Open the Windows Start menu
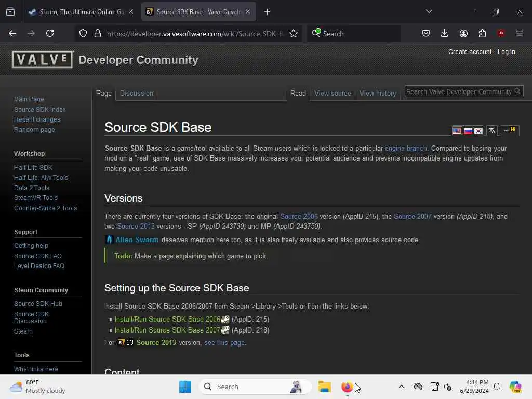Image resolution: width=532 pixels, height=399 pixels. (x=185, y=387)
